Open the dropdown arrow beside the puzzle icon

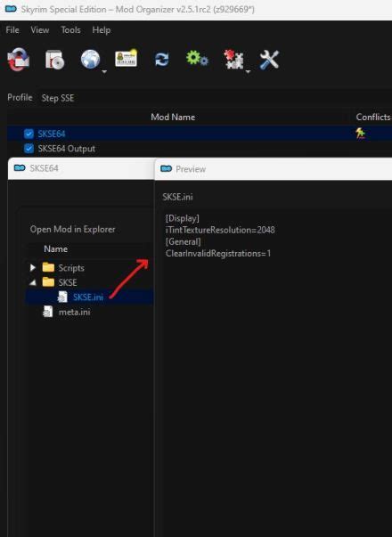tap(248, 71)
